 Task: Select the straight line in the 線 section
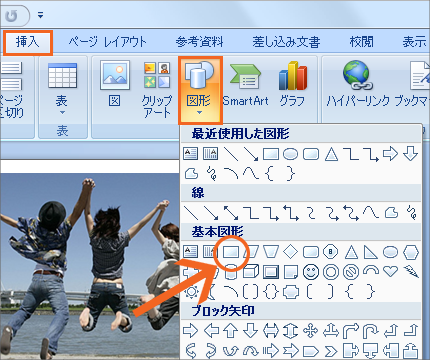tap(191, 213)
